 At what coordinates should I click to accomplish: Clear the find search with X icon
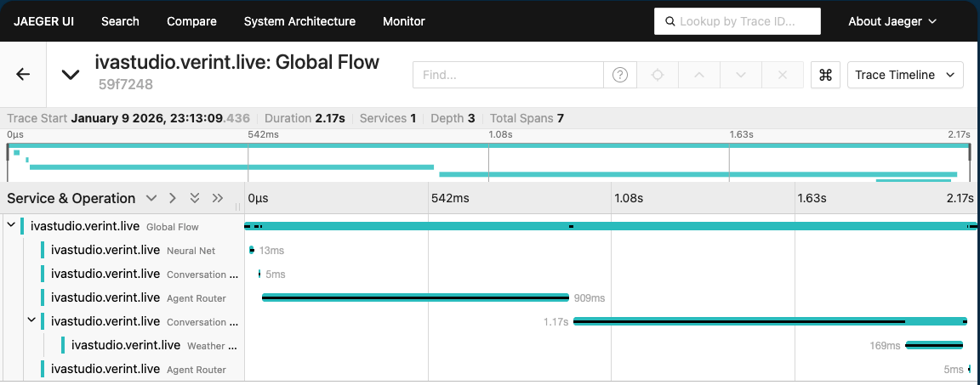(x=783, y=75)
